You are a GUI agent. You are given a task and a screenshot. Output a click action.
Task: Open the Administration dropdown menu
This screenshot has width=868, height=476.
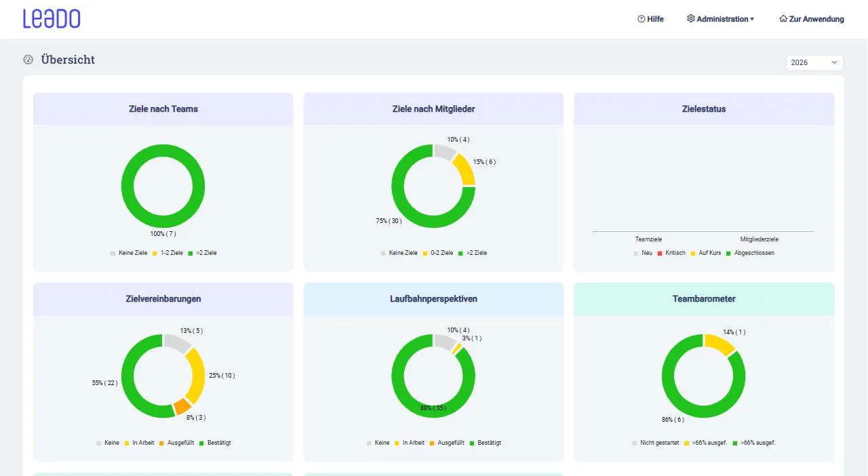click(x=720, y=19)
